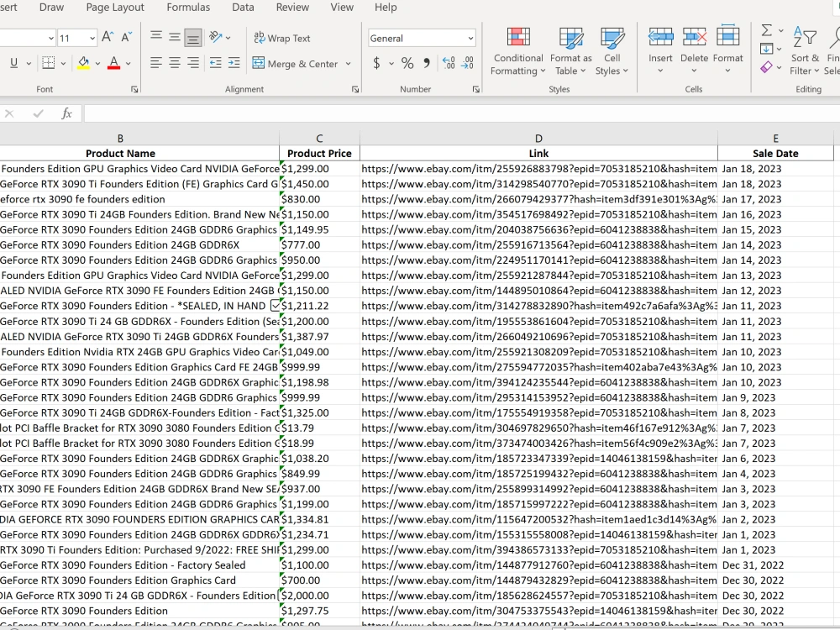The image size is (840, 630).
Task: Click the Clear eraser icon
Action: (x=766, y=67)
